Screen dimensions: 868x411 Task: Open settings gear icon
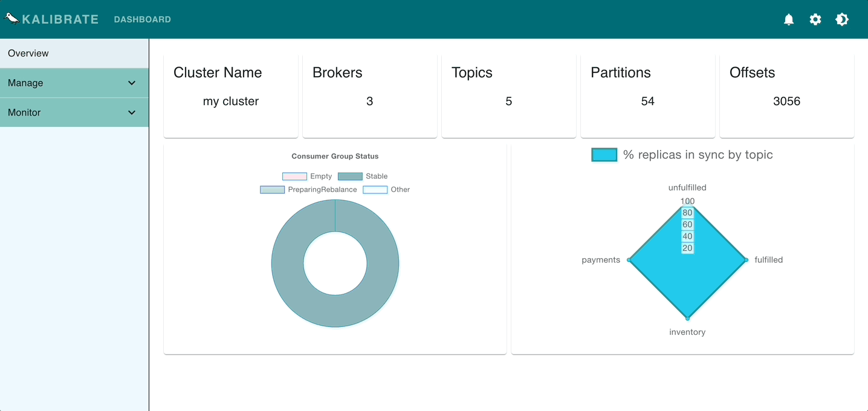tap(815, 19)
